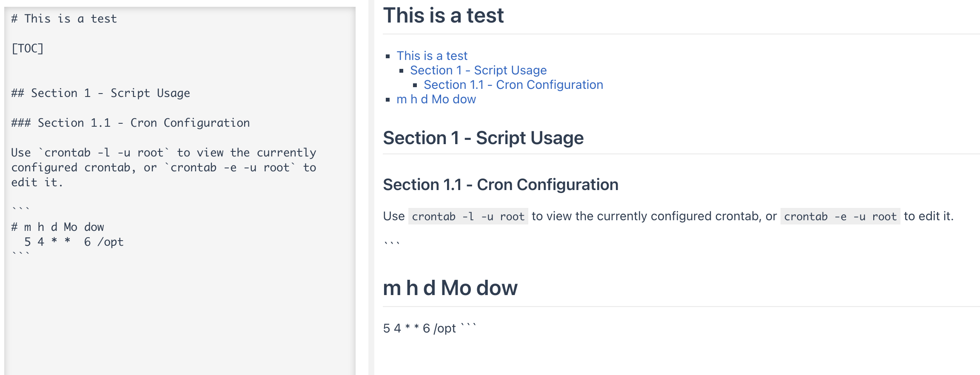Click the large "m h d Mo dow" preview heading
This screenshot has height=375, width=980.
(450, 288)
